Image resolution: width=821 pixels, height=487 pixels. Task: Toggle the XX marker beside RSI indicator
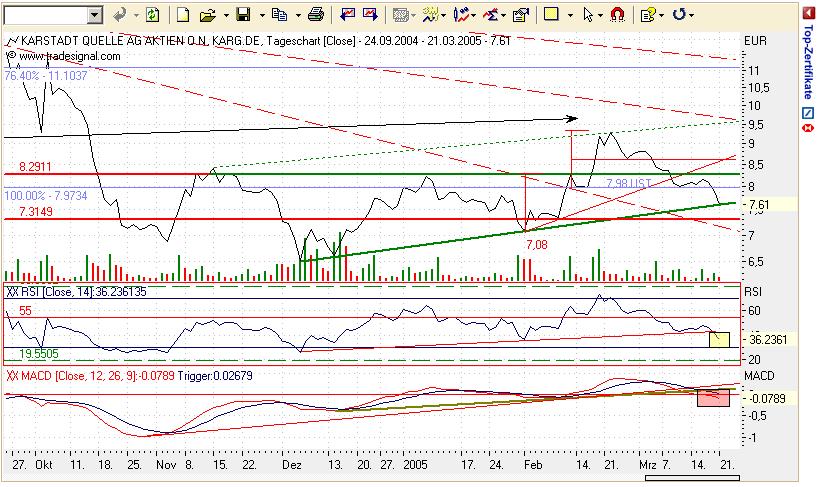click(x=12, y=292)
